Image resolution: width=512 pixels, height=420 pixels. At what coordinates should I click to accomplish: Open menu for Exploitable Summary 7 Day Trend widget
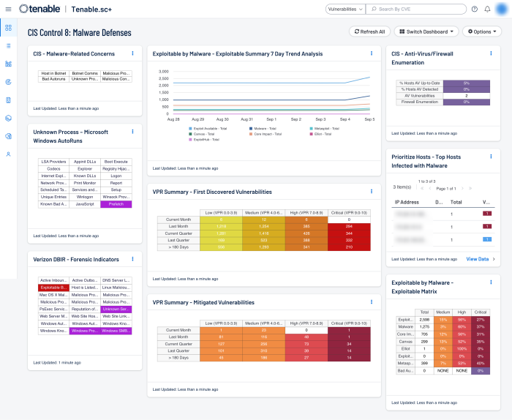click(372, 53)
